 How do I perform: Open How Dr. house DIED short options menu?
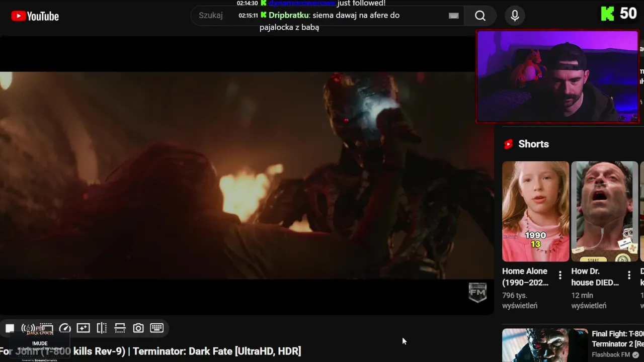(x=629, y=275)
